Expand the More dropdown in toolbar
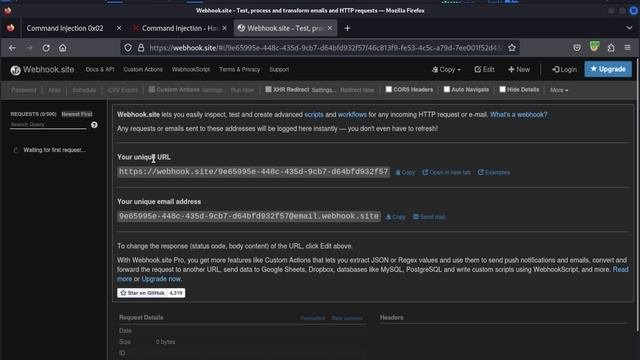Image resolution: width=640 pixels, height=360 pixels. 559,90
